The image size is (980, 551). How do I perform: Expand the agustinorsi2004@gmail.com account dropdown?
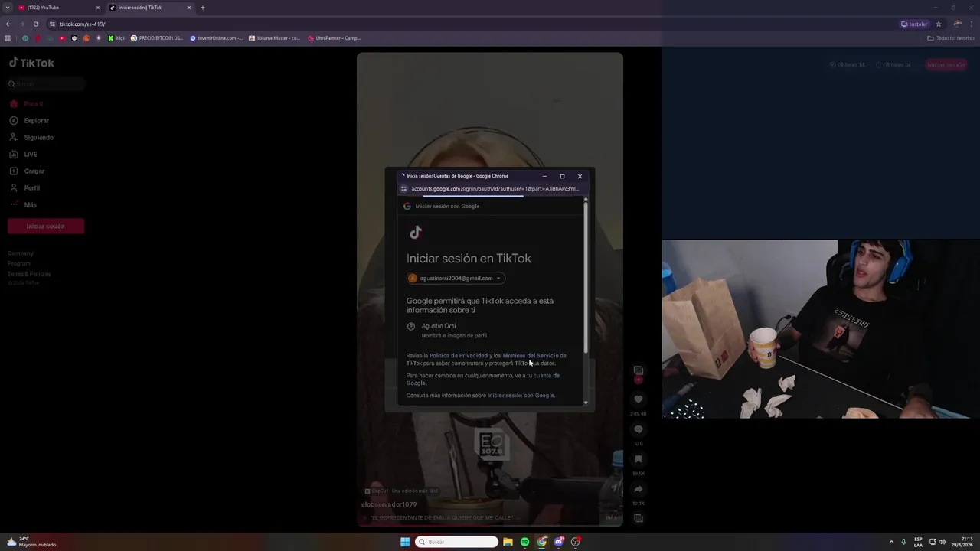456,279
